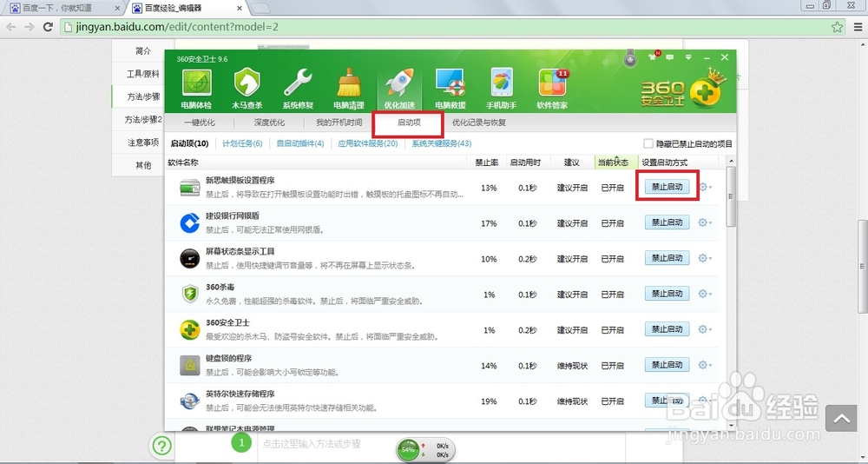
Task: Click the medal badge icon in 360 header
Action: (x=630, y=58)
